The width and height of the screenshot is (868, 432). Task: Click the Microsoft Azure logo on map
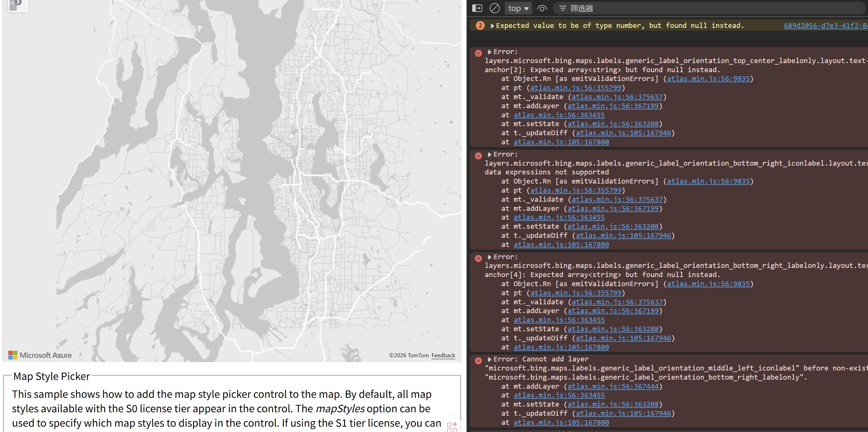click(40, 355)
